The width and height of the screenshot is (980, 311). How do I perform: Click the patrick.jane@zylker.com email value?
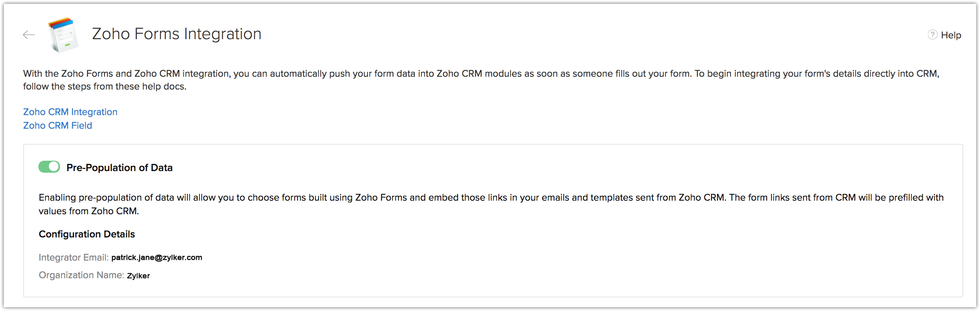(157, 257)
